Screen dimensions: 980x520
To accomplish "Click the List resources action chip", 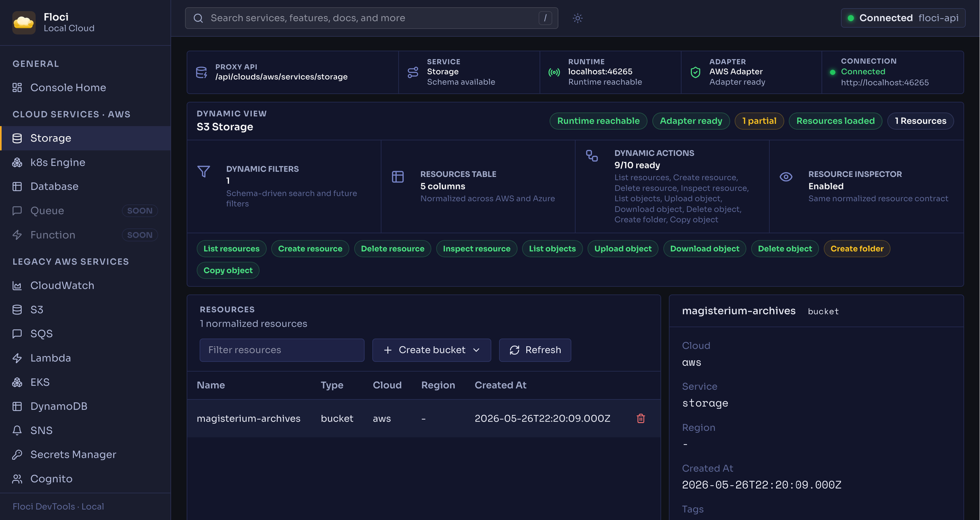I will pyautogui.click(x=231, y=249).
